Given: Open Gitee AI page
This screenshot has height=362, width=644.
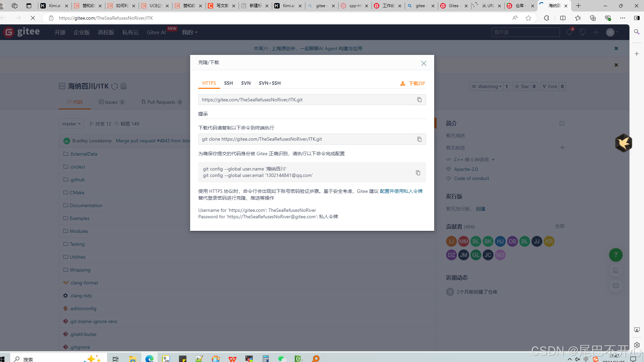Looking at the screenshot, I should (x=156, y=32).
